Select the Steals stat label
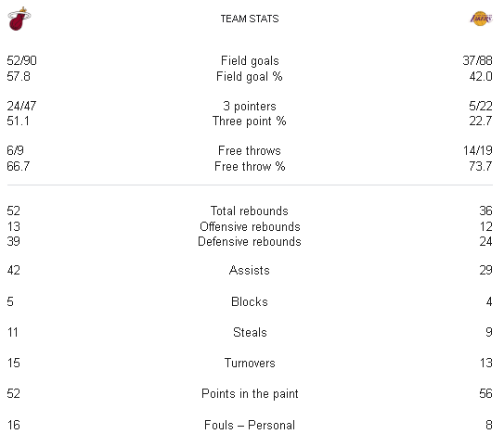The width and height of the screenshot is (504, 447). (250, 332)
